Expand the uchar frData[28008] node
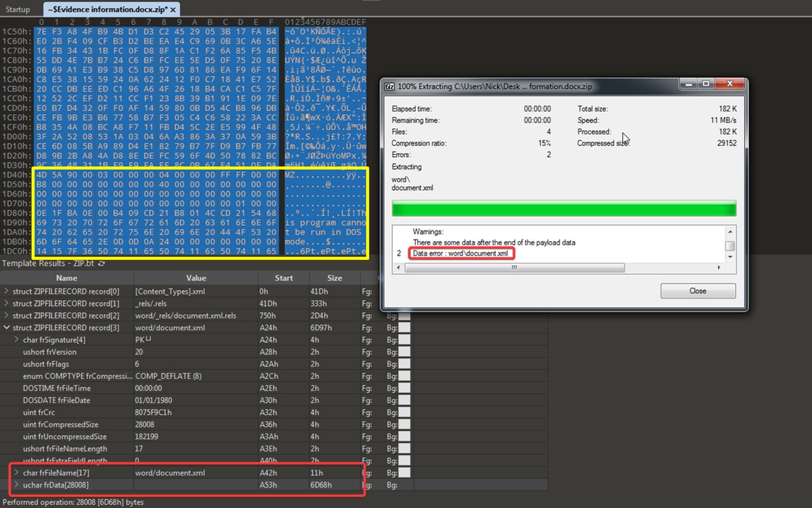The width and height of the screenshot is (812, 508). (17, 484)
